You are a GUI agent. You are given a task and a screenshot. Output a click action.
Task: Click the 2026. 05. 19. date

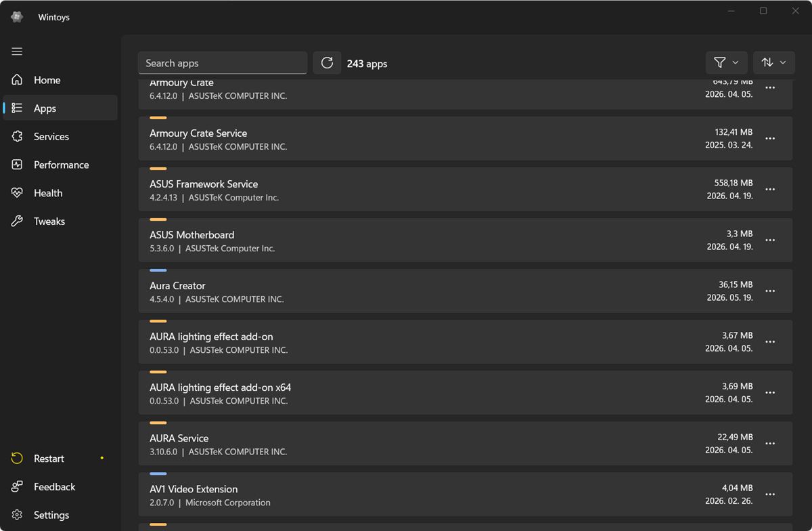click(729, 297)
